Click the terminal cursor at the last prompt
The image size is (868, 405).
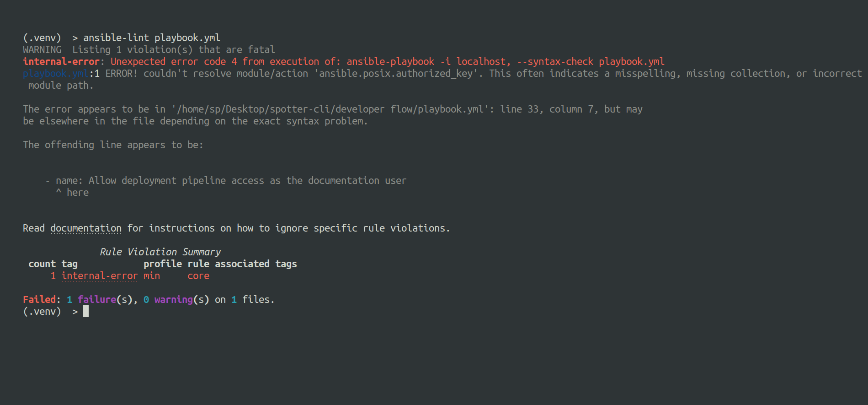tap(86, 312)
